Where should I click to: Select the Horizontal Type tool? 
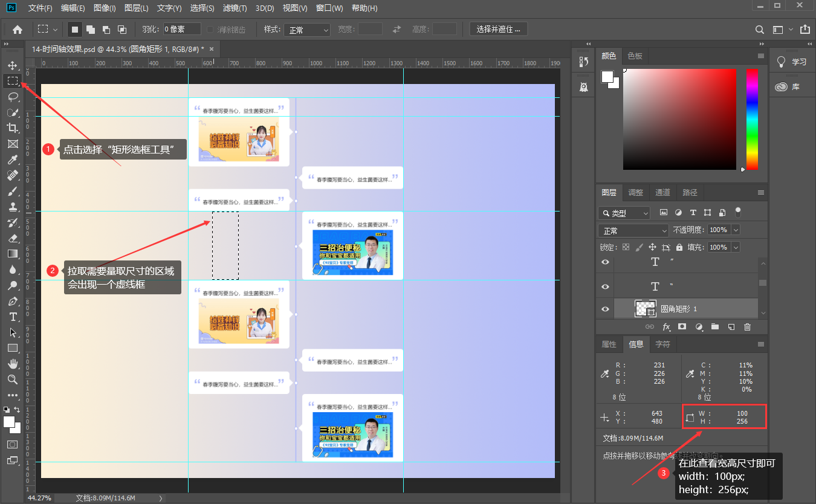pos(12,317)
